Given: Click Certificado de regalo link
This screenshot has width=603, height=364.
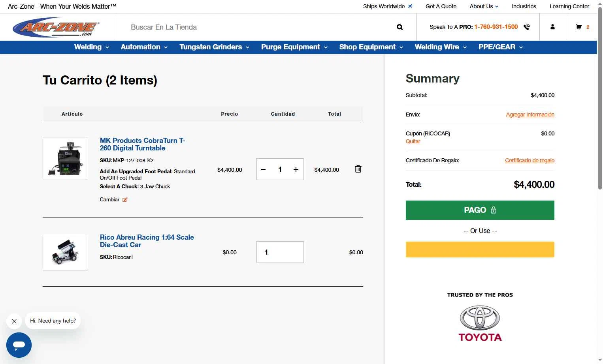Looking at the screenshot, I should click(x=530, y=160).
